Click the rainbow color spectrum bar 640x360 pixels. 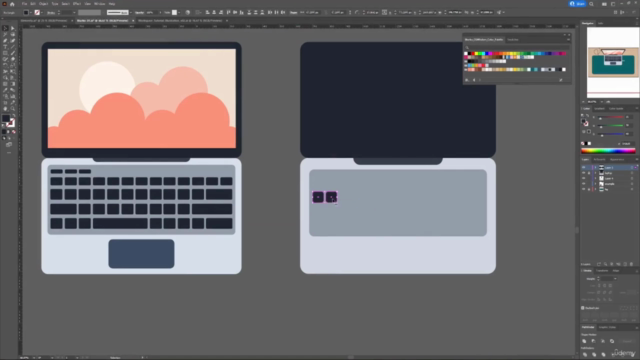pos(608,151)
